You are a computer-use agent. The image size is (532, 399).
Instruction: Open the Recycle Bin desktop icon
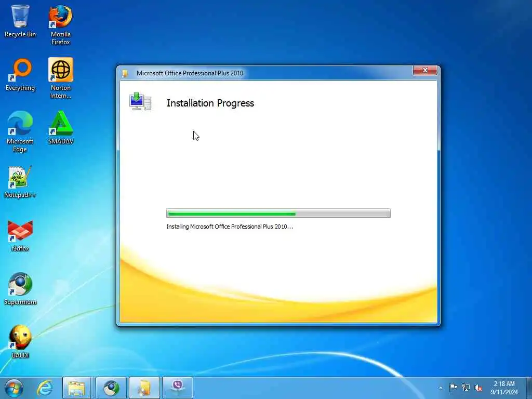20,21
